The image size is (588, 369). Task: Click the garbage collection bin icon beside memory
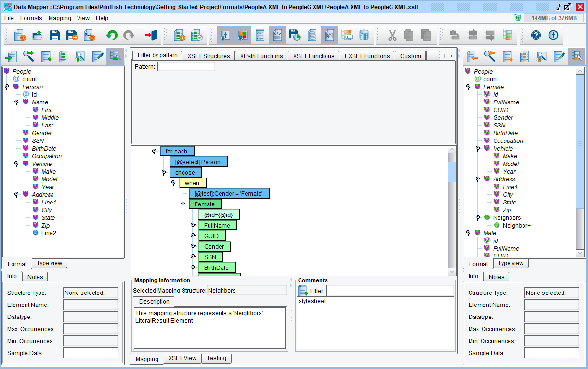point(518,18)
